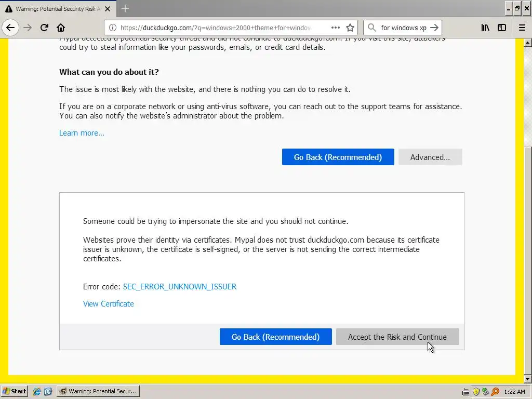Click Accept the Risk and Continue

tap(397, 337)
